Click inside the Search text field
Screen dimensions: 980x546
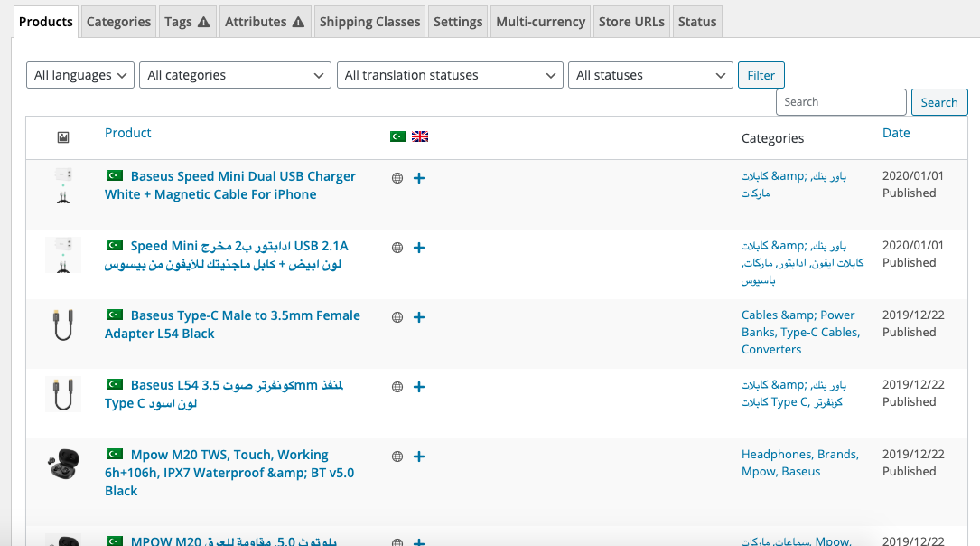(840, 102)
